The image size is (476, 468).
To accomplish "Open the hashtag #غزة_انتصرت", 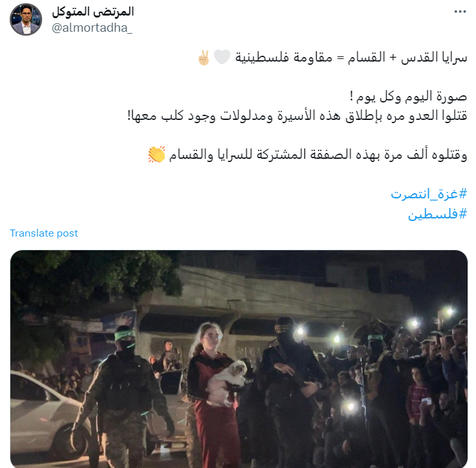I will pyautogui.click(x=429, y=194).
